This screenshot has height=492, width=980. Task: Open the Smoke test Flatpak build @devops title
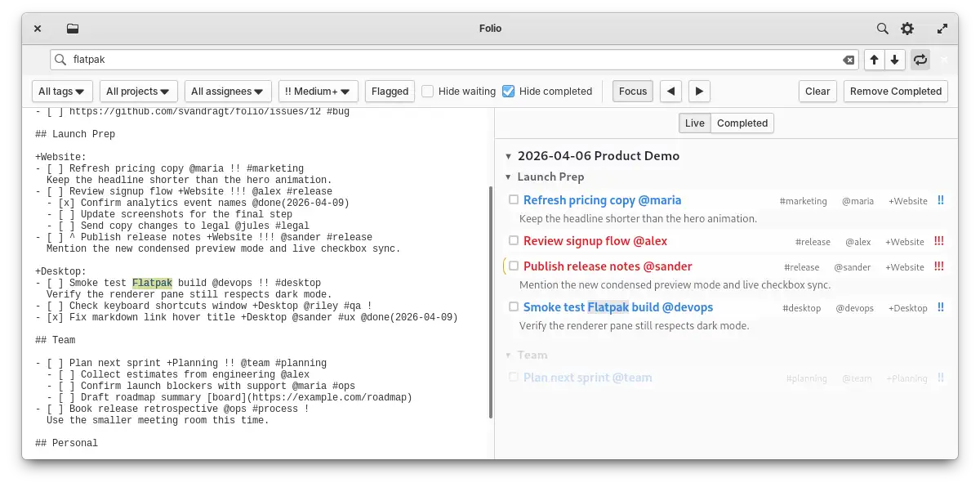pyautogui.click(x=618, y=308)
